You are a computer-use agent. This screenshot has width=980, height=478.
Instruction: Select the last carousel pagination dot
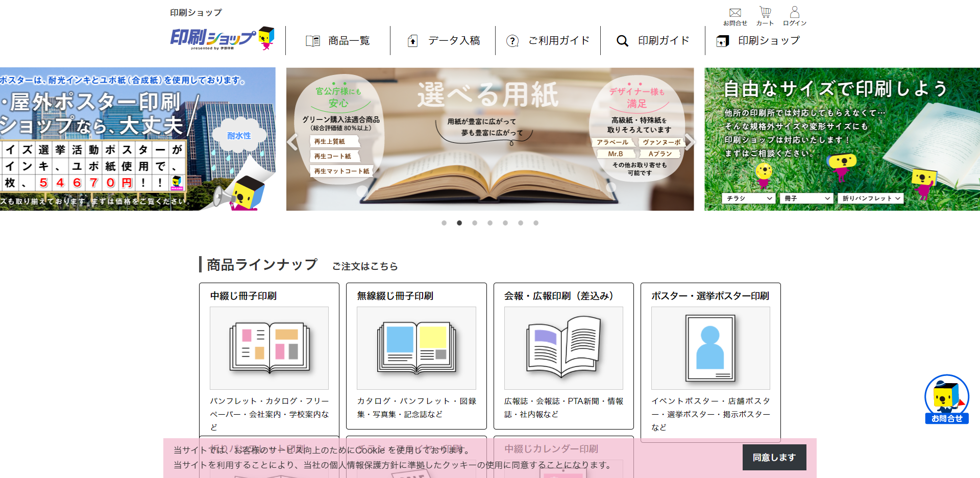click(x=536, y=223)
